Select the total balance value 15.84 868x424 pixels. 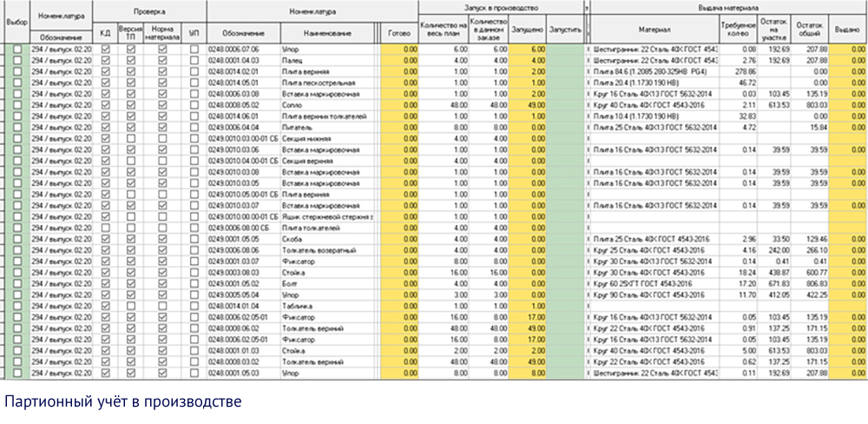coord(810,127)
